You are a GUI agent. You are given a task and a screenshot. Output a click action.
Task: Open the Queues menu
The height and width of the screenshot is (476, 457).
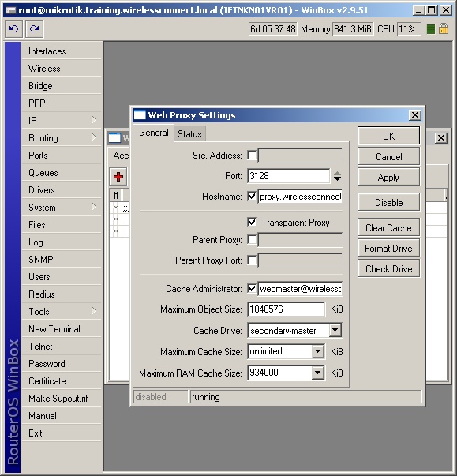62,173
